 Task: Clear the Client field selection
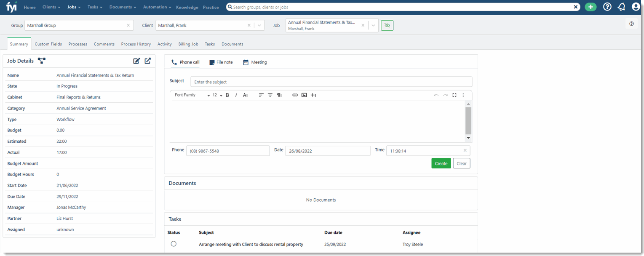tap(249, 25)
